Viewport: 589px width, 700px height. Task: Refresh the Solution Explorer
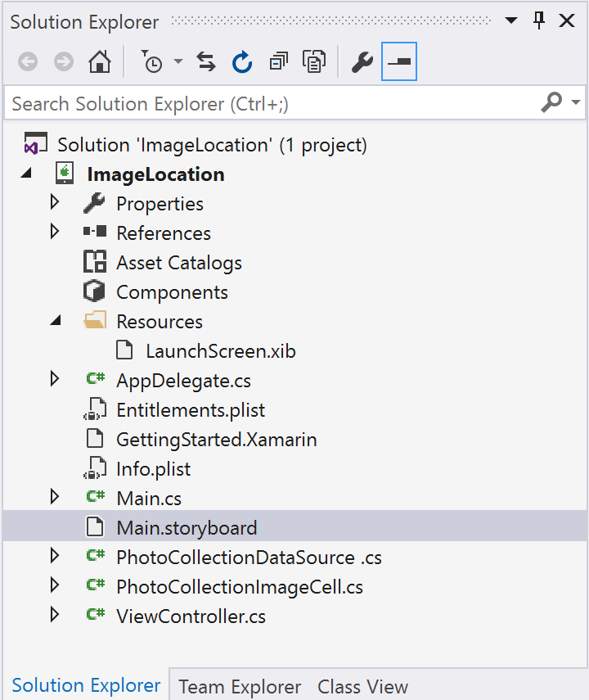[x=242, y=62]
